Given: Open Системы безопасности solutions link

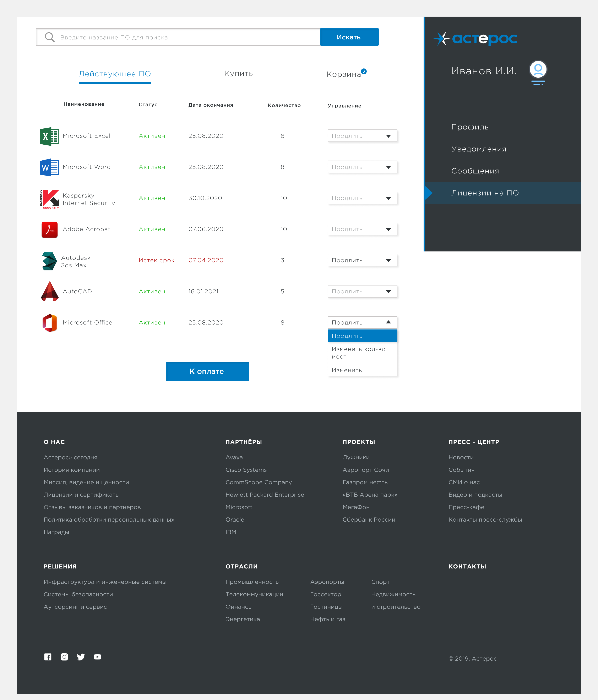Looking at the screenshot, I should pyautogui.click(x=78, y=594).
